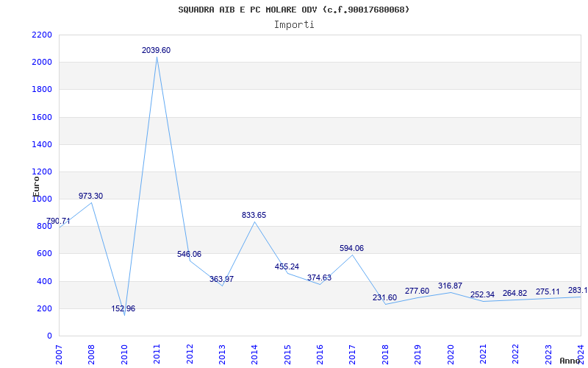The width and height of the screenshot is (588, 368).
Task: Click the y-axis value 1200
Action: (42, 172)
